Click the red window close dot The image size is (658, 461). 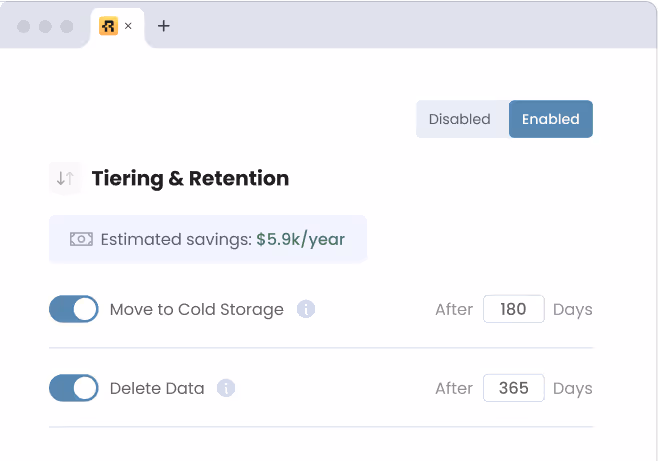(x=24, y=26)
